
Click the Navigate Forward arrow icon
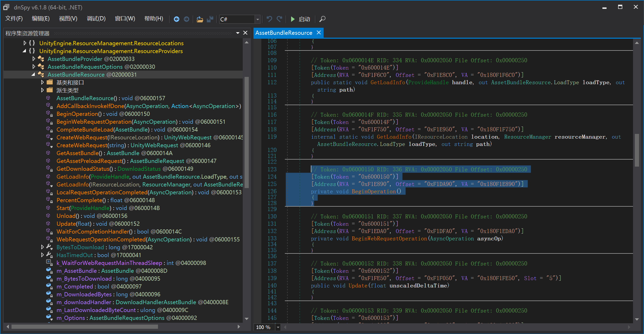[x=187, y=19]
